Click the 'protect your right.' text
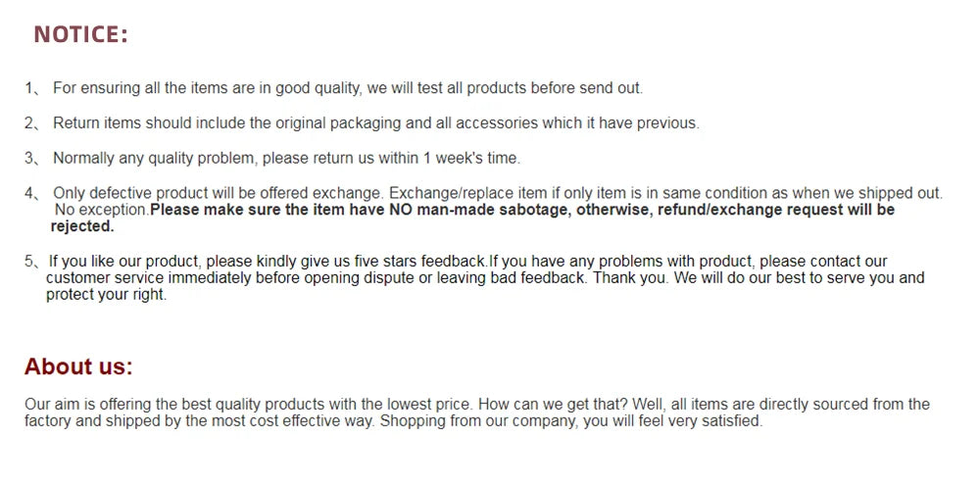This screenshot has width=980, height=486. [x=107, y=295]
